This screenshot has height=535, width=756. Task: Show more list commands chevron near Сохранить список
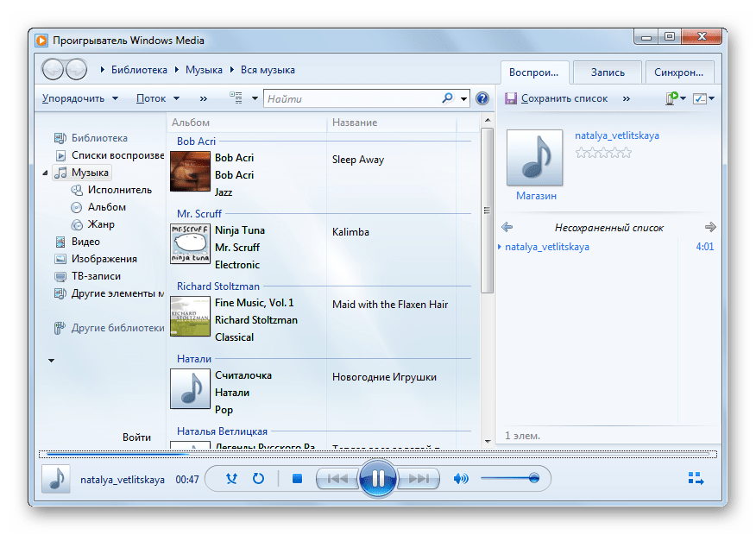click(626, 99)
